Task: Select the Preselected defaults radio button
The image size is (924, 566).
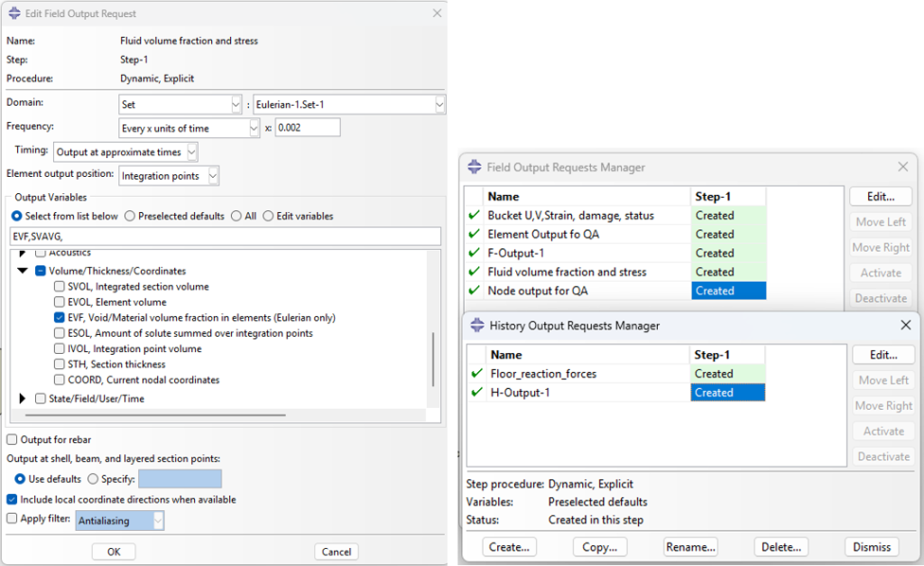Action: 131,216
